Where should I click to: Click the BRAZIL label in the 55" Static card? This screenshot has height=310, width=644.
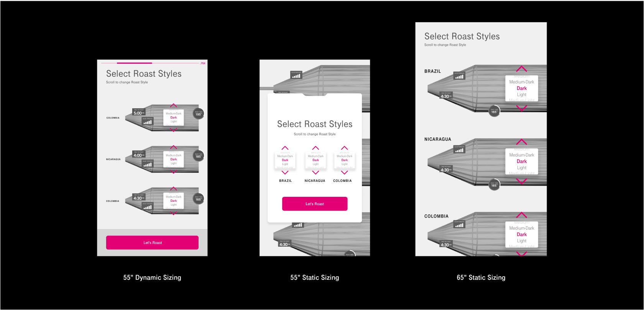[x=285, y=181]
